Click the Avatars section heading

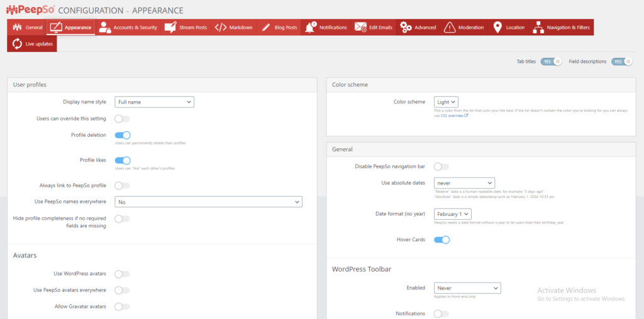[x=25, y=255]
